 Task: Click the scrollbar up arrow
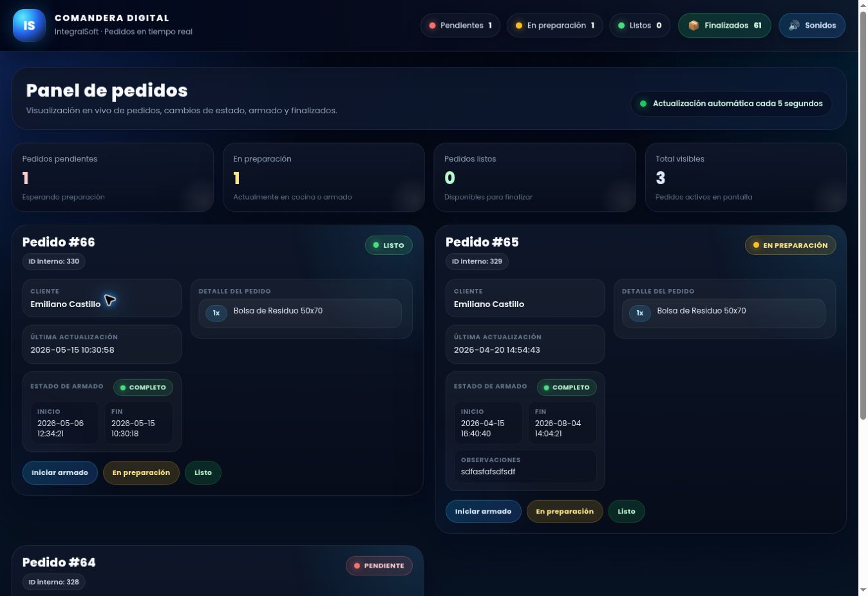tap(863, 5)
